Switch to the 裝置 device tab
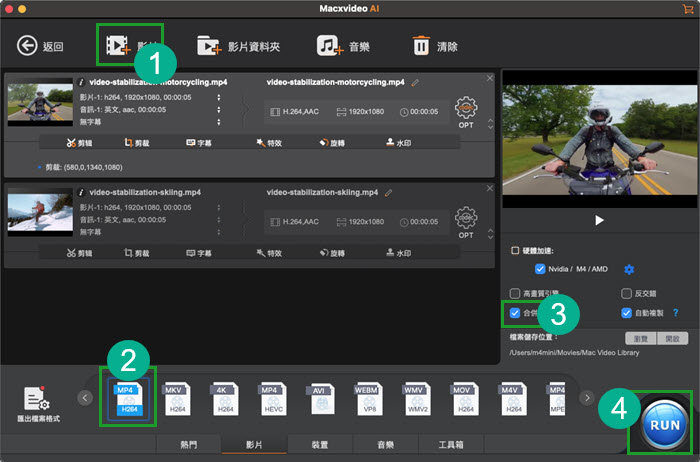This screenshot has height=462, width=700. click(320, 445)
